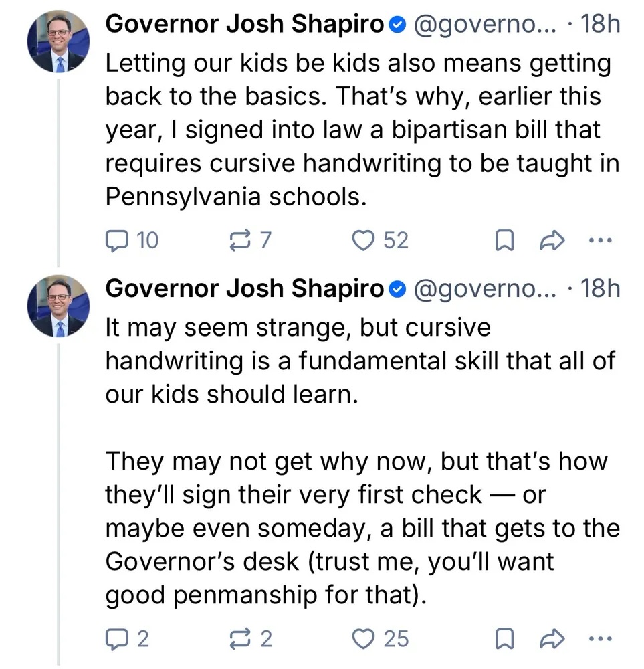The width and height of the screenshot is (644, 669).
Task: Reply to the post with 2 comments
Action: (118, 638)
